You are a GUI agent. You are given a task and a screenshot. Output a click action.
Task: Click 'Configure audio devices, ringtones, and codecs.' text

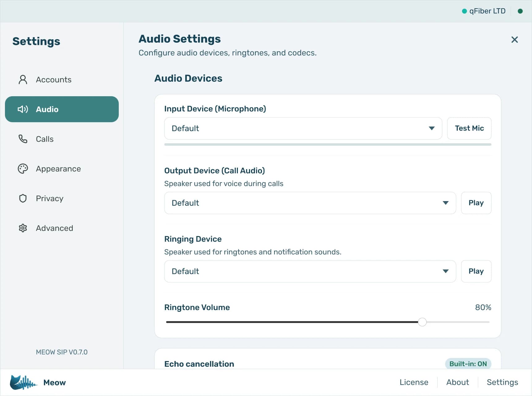tap(228, 53)
